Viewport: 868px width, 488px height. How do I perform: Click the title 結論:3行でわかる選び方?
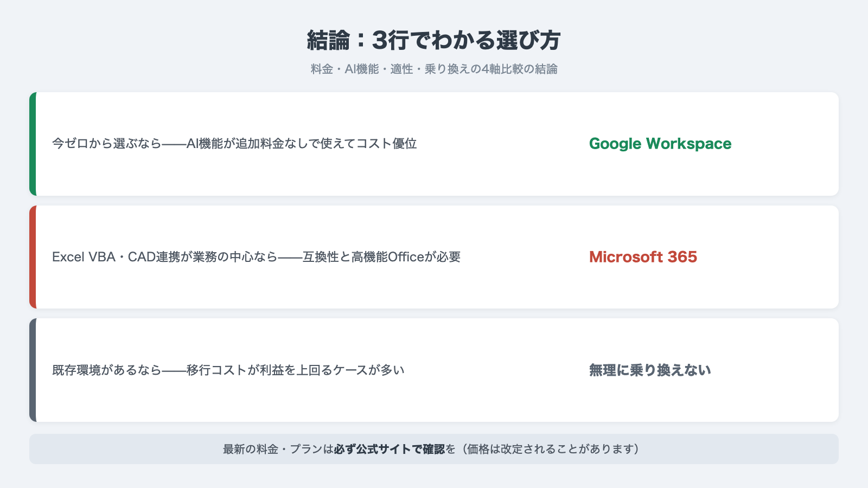[434, 40]
